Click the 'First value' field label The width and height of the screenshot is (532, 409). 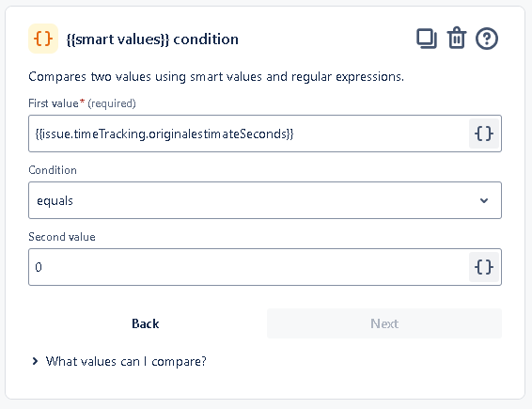point(54,103)
